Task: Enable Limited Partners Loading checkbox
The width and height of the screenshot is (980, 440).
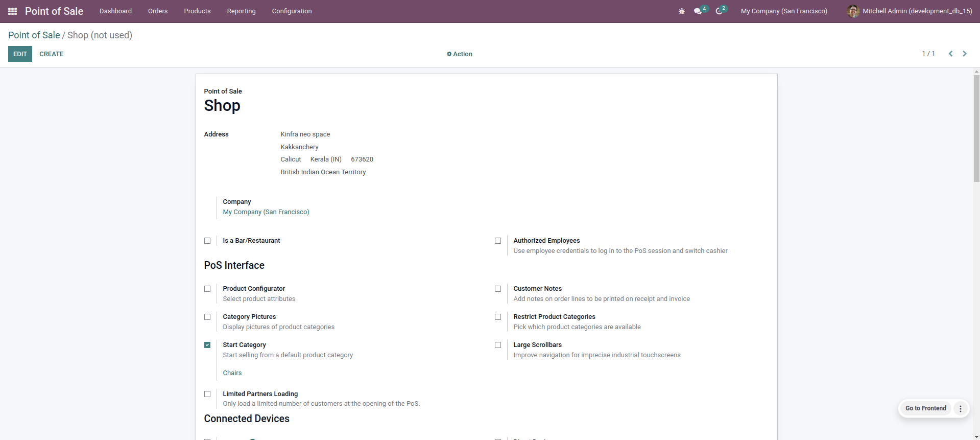Action: pyautogui.click(x=207, y=394)
